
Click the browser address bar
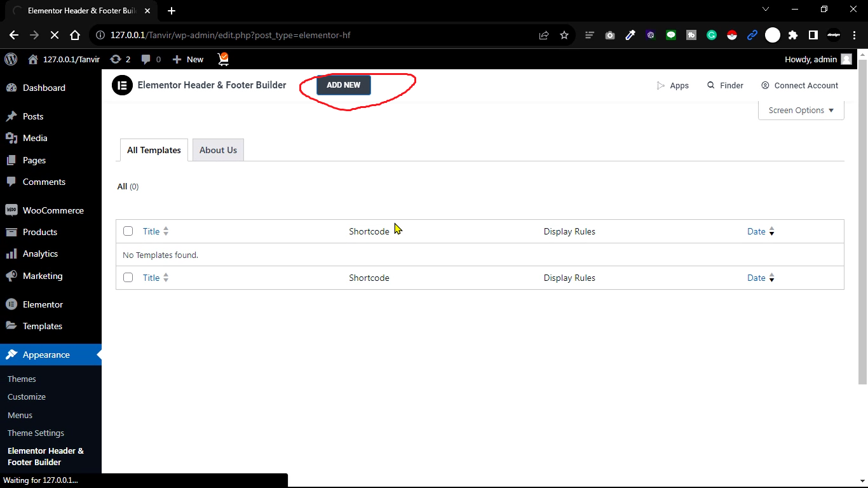click(318, 35)
